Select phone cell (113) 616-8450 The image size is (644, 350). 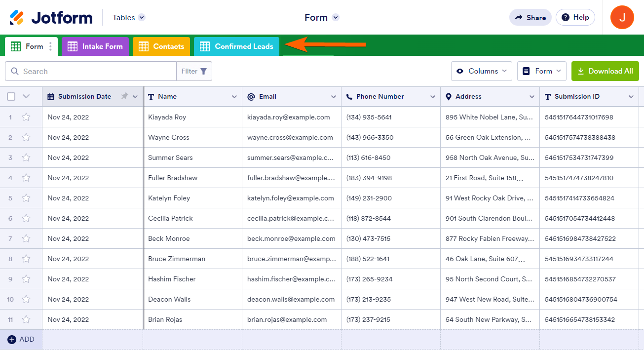(391, 157)
